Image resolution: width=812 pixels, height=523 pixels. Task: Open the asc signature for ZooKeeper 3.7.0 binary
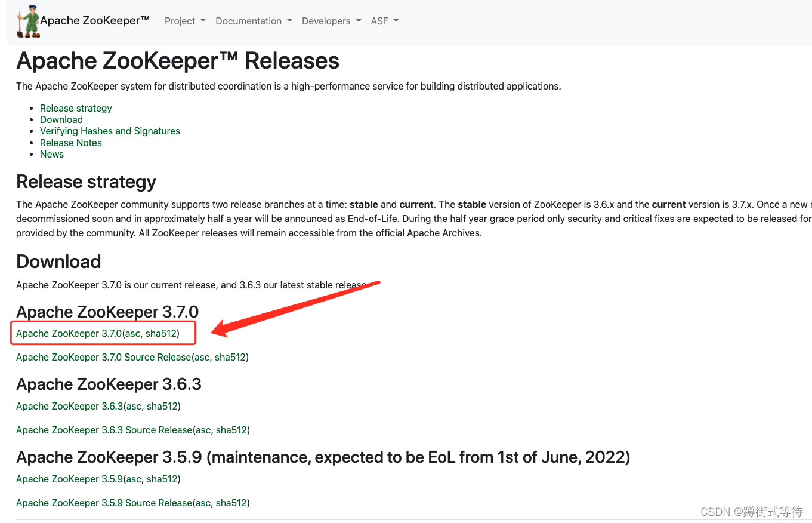pyautogui.click(x=132, y=333)
